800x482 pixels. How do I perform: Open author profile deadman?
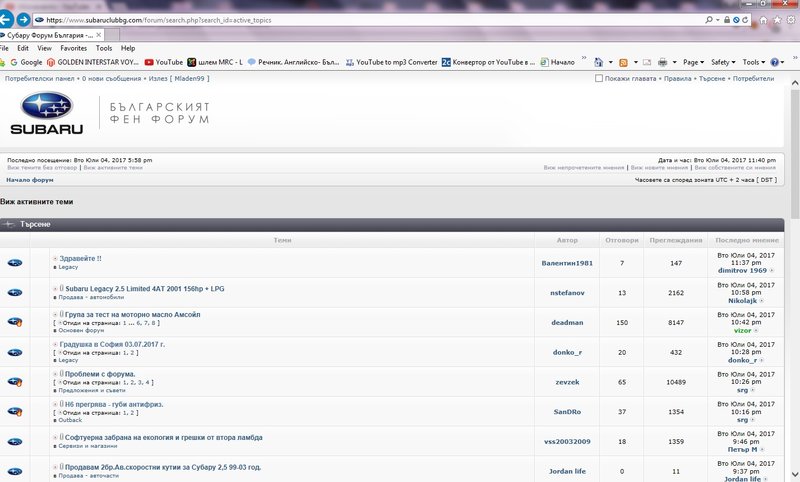point(567,322)
